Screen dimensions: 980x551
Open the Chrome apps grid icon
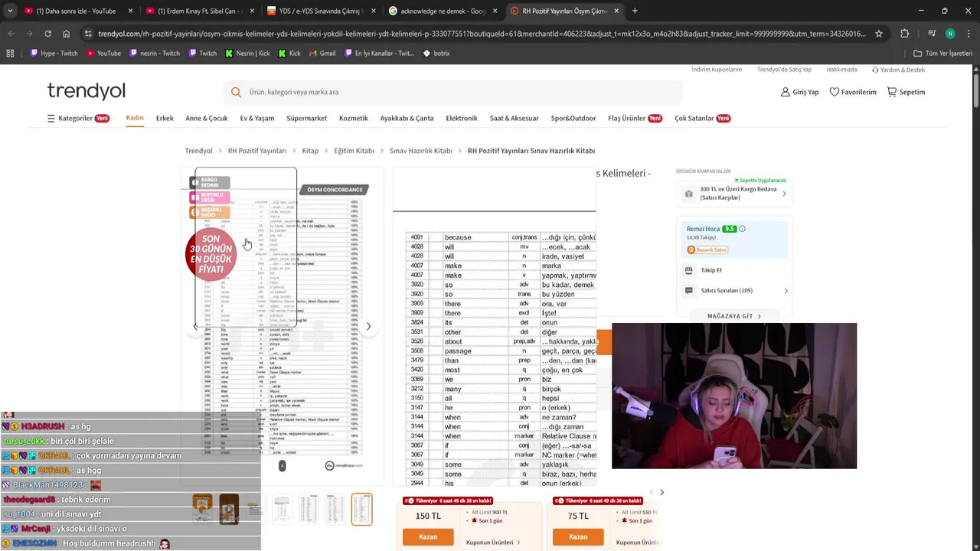pos(10,54)
